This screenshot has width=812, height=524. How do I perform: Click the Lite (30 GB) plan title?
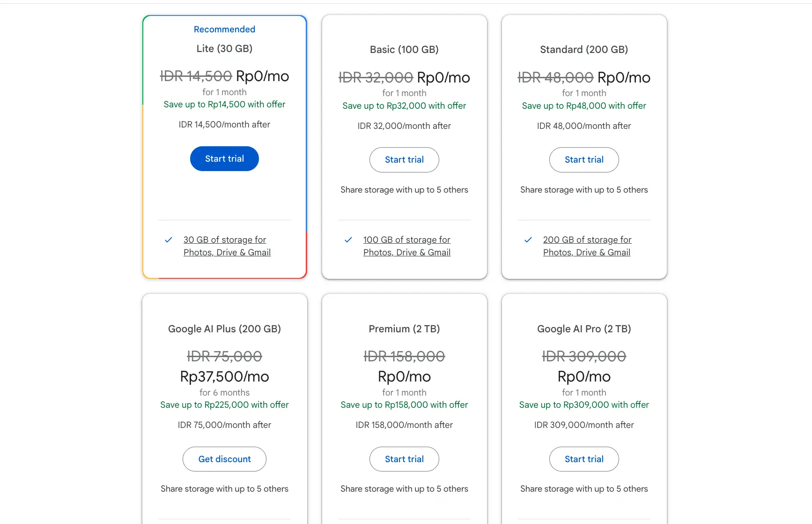224,49
